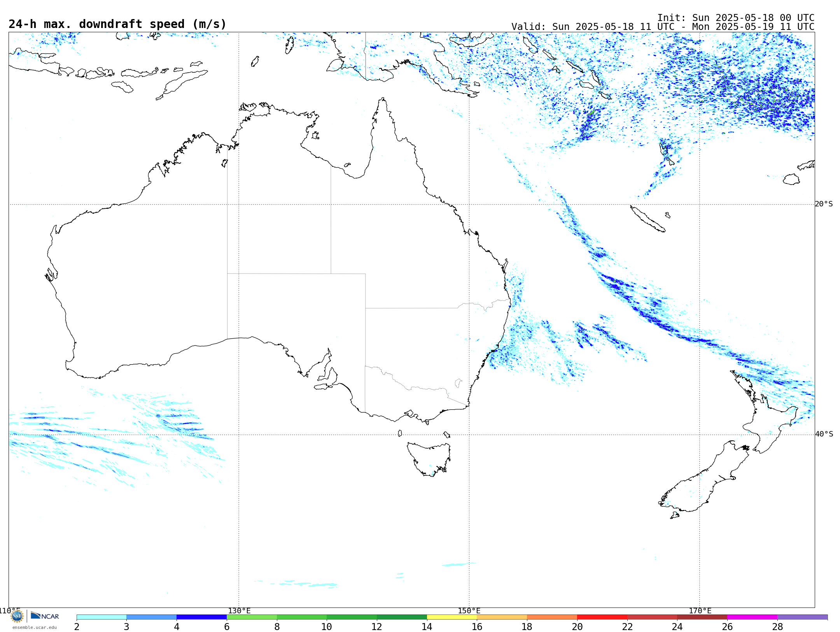
Task: Click the colorbar label '18'
Action: [527, 627]
